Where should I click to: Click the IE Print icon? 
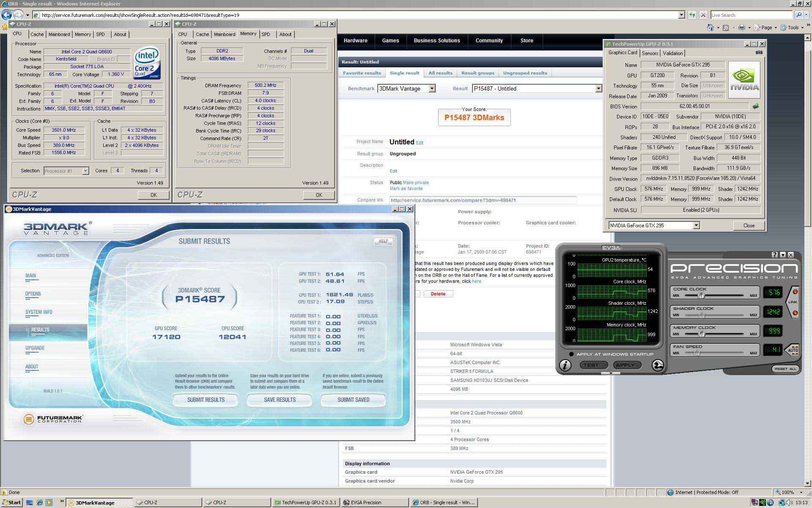pyautogui.click(x=742, y=28)
